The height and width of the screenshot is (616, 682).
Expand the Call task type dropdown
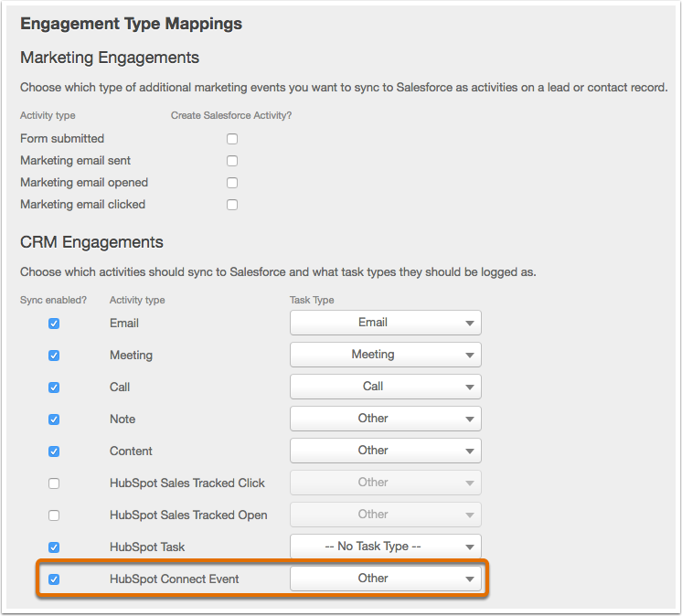pyautogui.click(x=386, y=387)
